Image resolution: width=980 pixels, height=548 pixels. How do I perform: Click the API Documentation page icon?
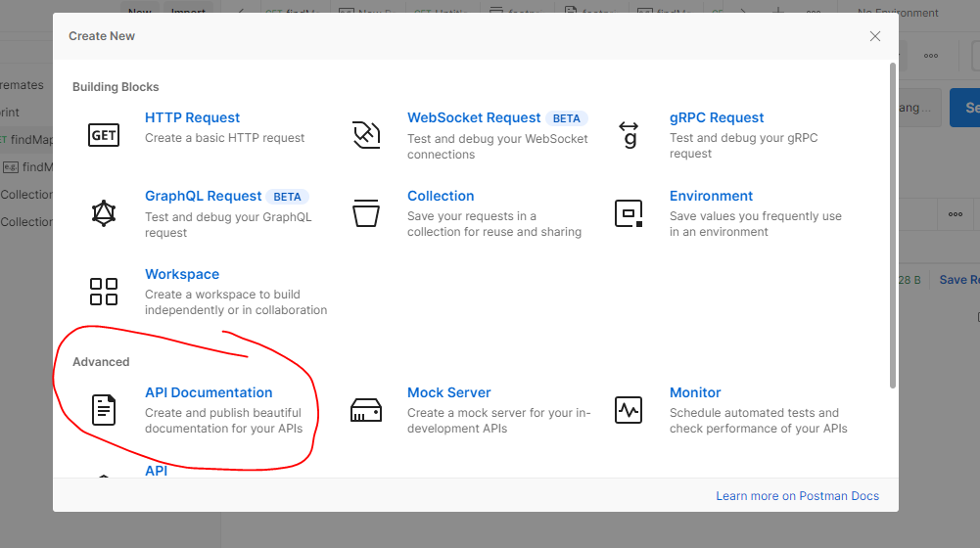(x=104, y=410)
